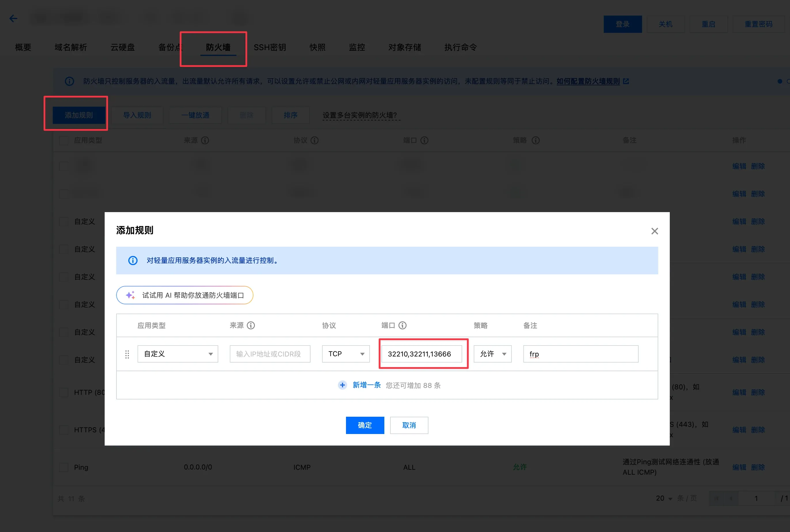The image size is (790, 532).
Task: Click the plus icon to add a new rule
Action: pyautogui.click(x=343, y=385)
